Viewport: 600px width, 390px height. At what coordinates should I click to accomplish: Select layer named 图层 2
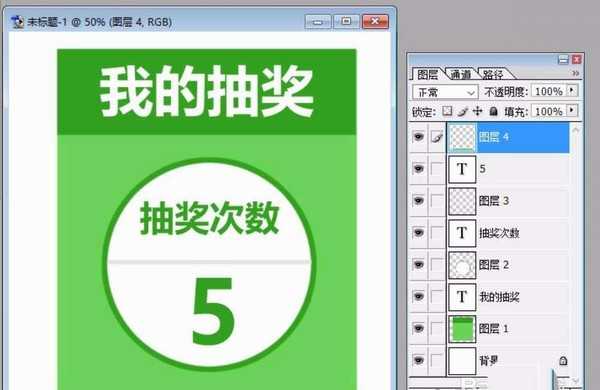tap(494, 264)
